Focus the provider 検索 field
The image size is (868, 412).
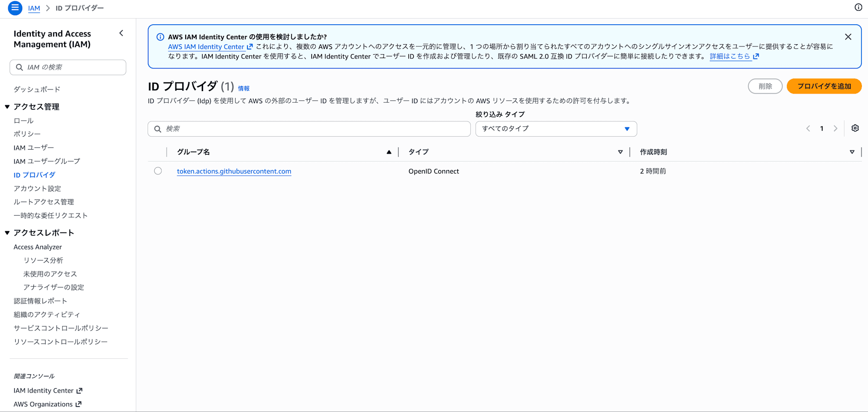[309, 129]
